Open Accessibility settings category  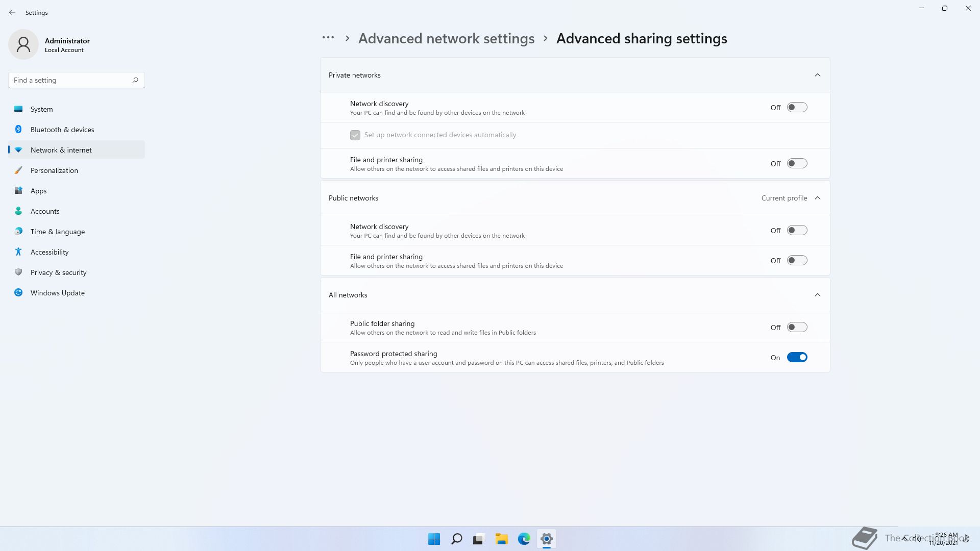77,252
